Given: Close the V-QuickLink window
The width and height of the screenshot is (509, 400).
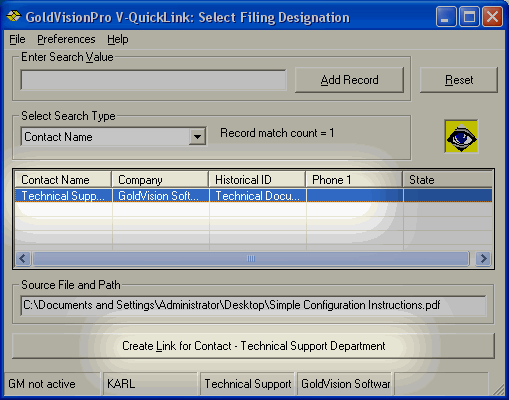Looking at the screenshot, I should pos(492,16).
